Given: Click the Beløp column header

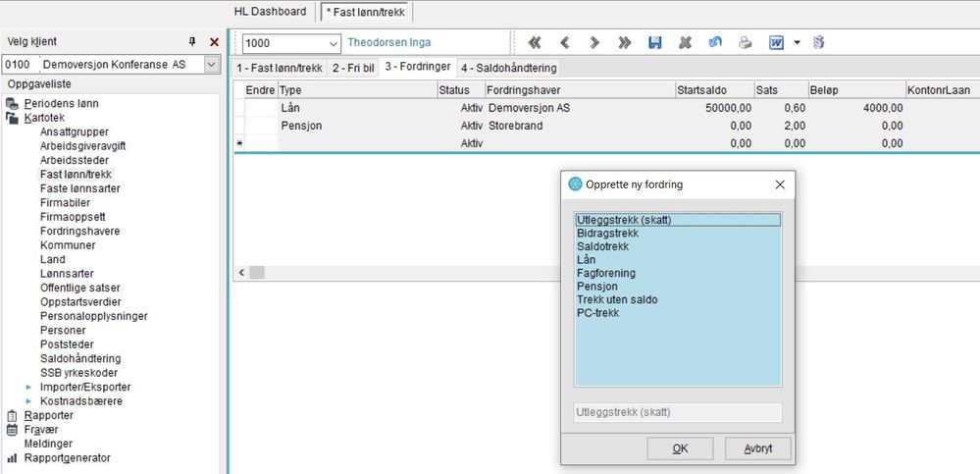Looking at the screenshot, I should (856, 90).
